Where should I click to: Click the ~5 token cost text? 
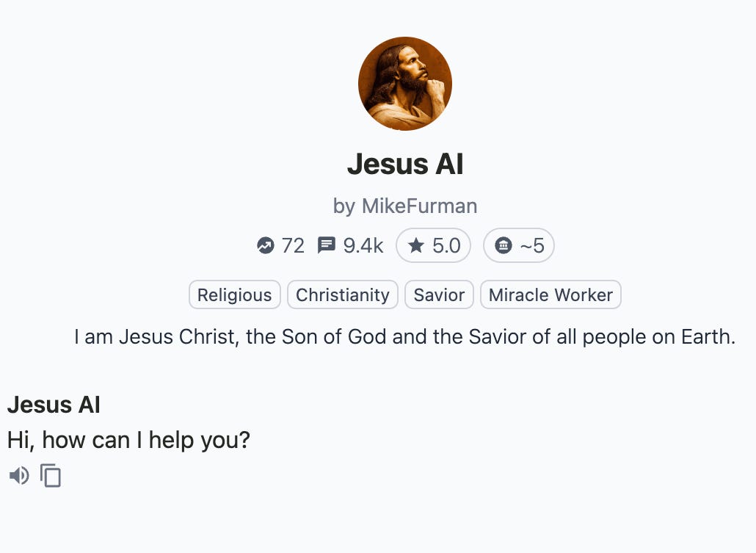tap(532, 245)
